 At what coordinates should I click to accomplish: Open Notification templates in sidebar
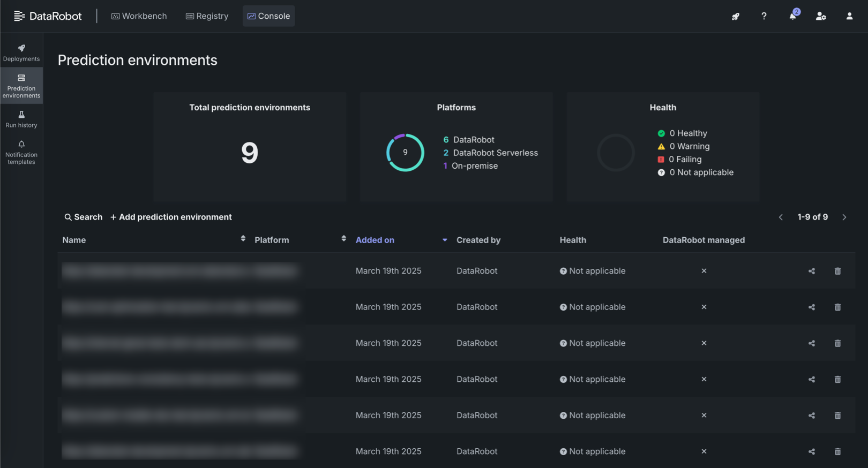(x=21, y=152)
